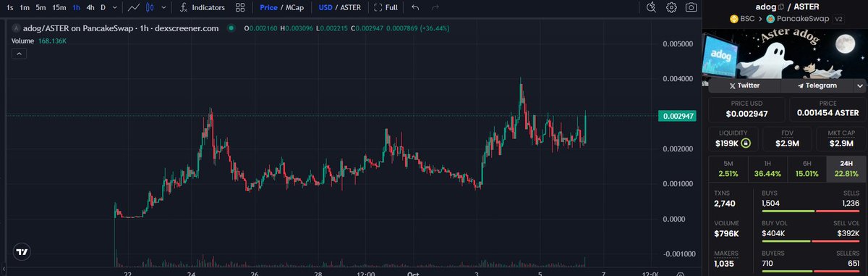Click the current price label 0.002947 on axis
Viewport: 868px width, 276px height.
tap(677, 116)
